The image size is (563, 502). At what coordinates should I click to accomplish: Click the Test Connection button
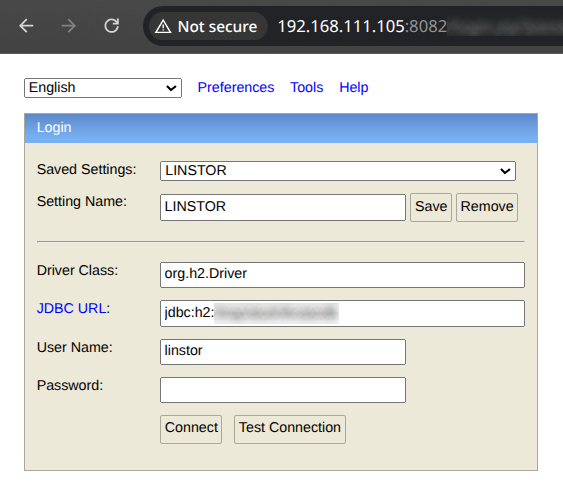[290, 429]
